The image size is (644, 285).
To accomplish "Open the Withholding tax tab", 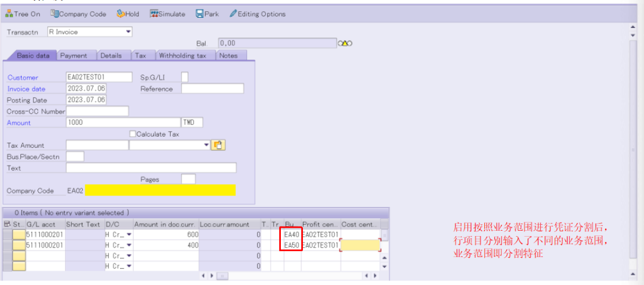I will 182,55.
